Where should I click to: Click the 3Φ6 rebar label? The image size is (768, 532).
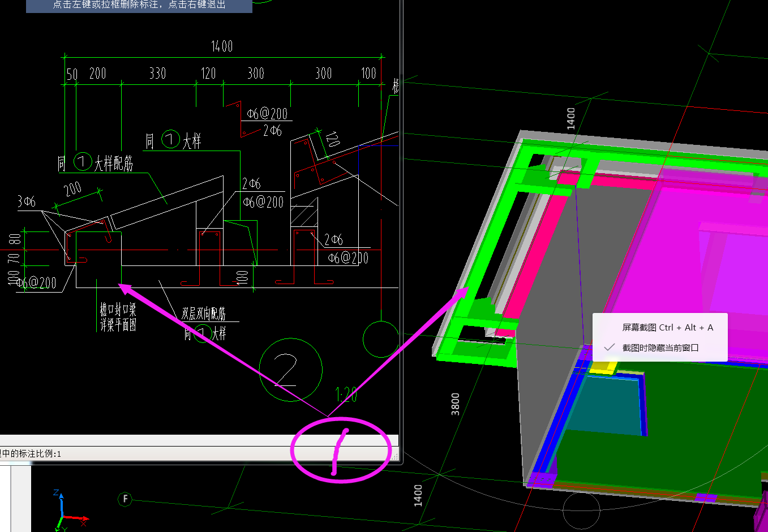(26, 201)
